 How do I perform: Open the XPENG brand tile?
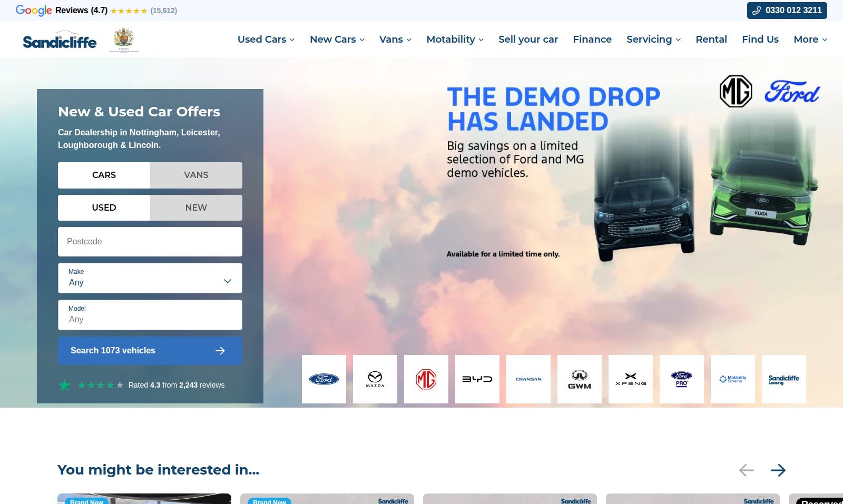pyautogui.click(x=631, y=379)
